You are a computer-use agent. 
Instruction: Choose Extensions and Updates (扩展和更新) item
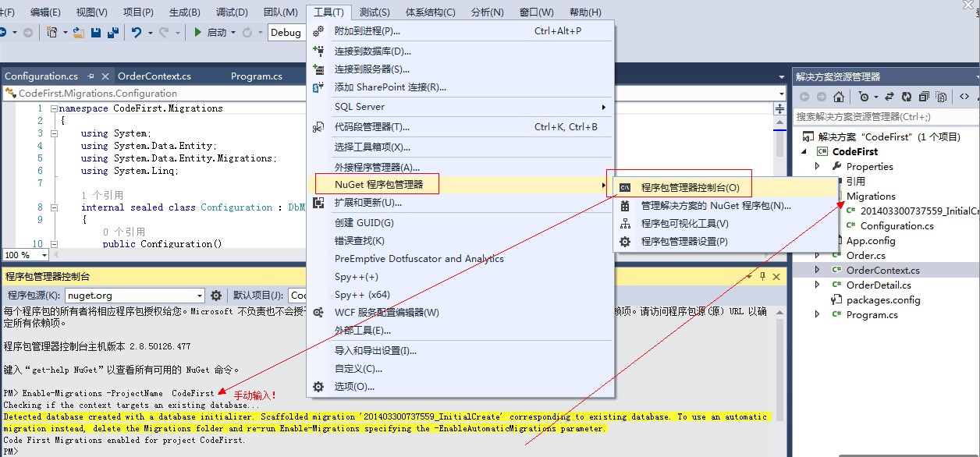460,203
